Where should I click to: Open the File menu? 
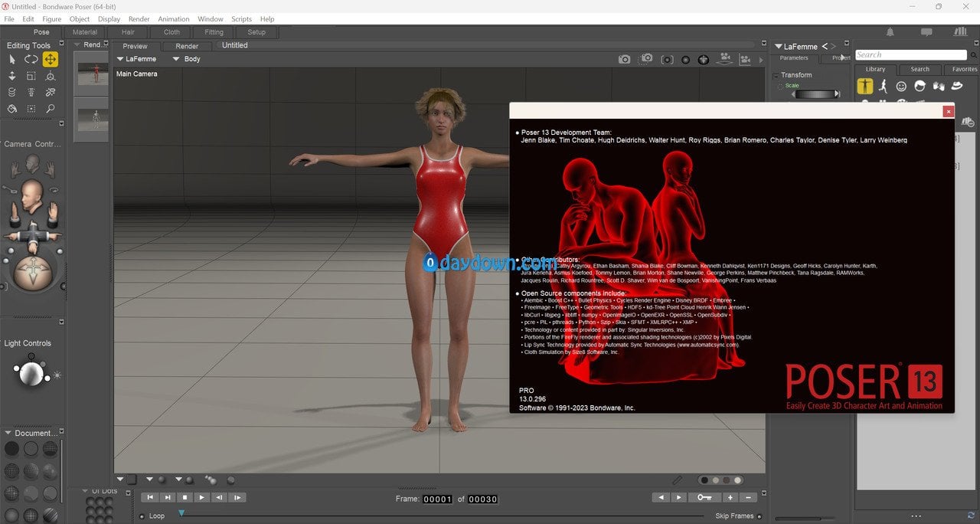pyautogui.click(x=9, y=18)
